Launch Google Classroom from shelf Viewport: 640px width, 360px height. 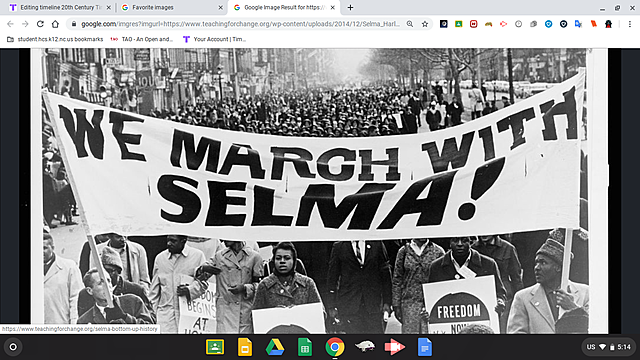215,347
